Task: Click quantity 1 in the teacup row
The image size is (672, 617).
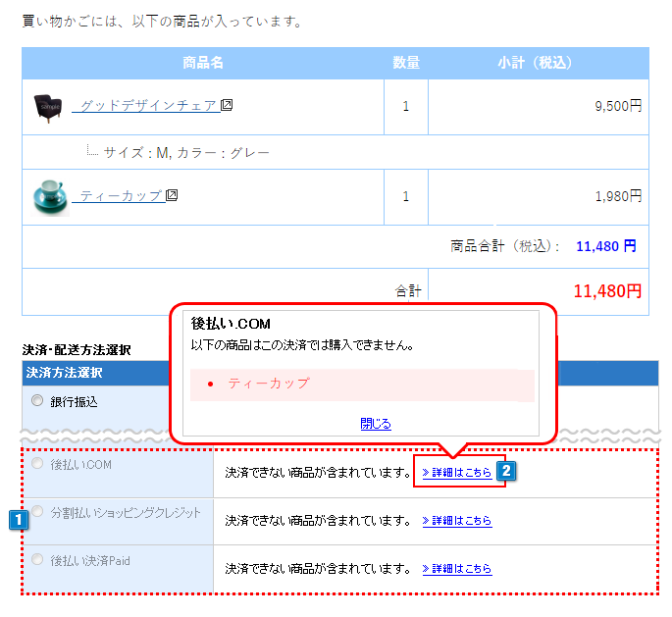Action: click(x=406, y=196)
